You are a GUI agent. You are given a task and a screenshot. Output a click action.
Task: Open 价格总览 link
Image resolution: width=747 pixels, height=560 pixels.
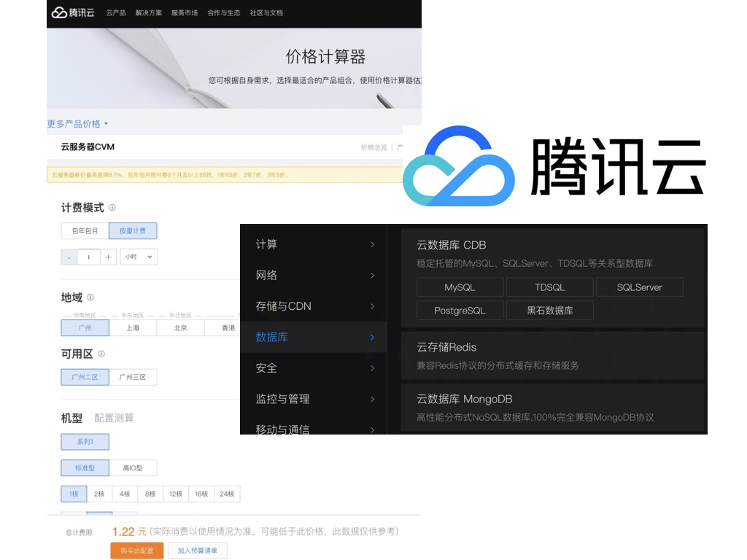point(374,147)
